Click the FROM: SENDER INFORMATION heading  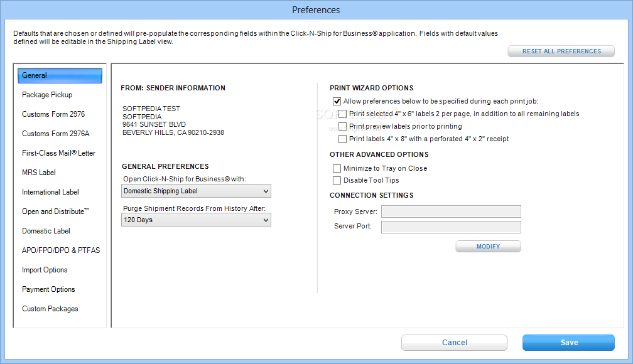[173, 88]
